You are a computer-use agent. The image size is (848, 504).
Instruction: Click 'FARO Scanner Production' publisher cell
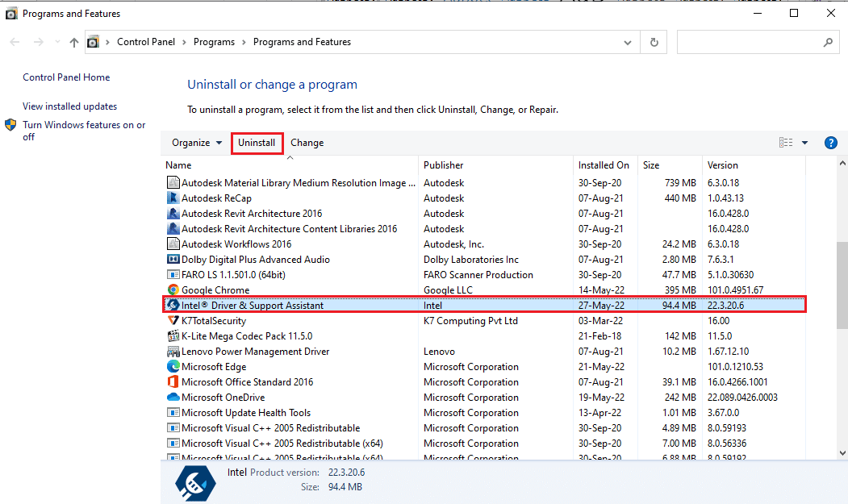coord(478,275)
